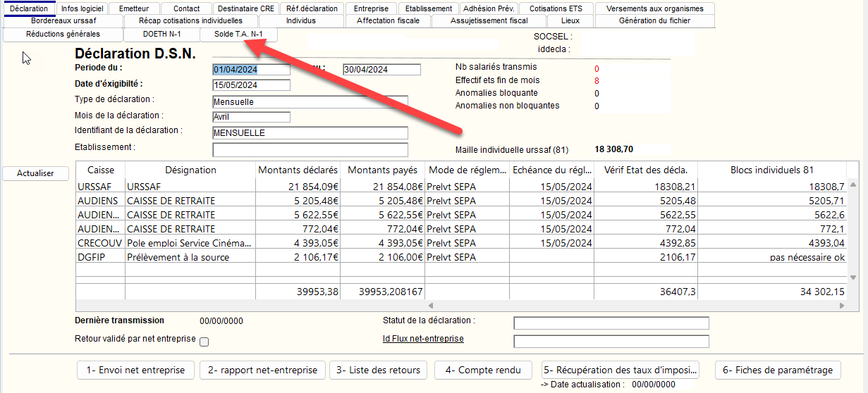Focus the Type de déclaration field

tap(310, 101)
